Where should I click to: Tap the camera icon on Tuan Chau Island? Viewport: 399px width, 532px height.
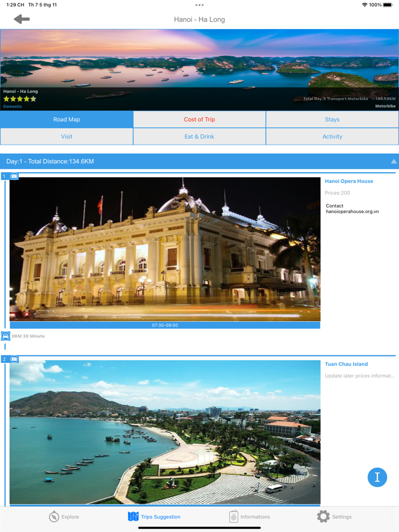pyautogui.click(x=14, y=359)
